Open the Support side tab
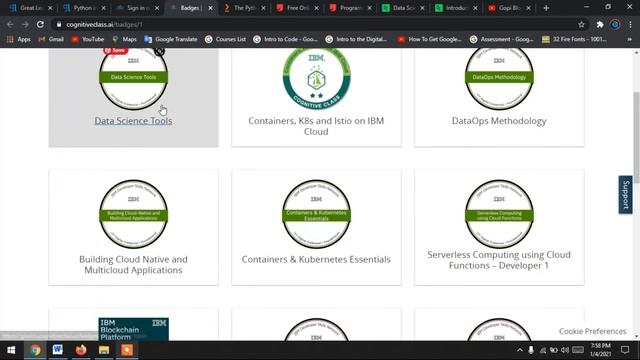Screen dimensions: 640x360 (x=625, y=195)
